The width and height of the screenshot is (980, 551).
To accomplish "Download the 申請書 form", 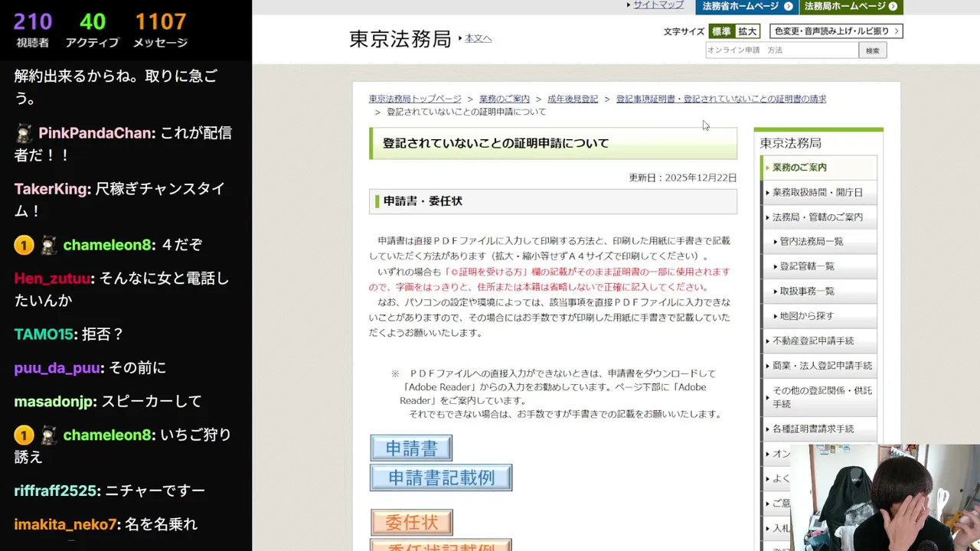I will [411, 448].
